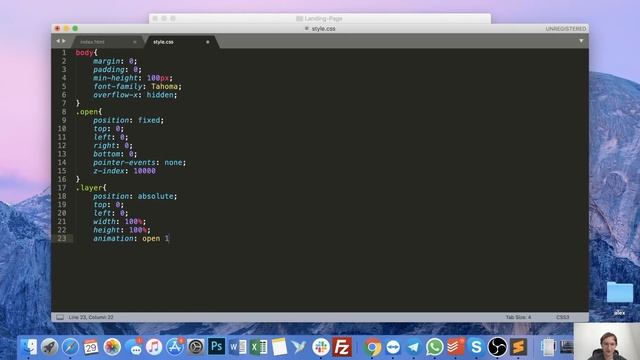Image resolution: width=640 pixels, height=360 pixels.
Task: Go to next tab with right arrow
Action: [x=64, y=41]
